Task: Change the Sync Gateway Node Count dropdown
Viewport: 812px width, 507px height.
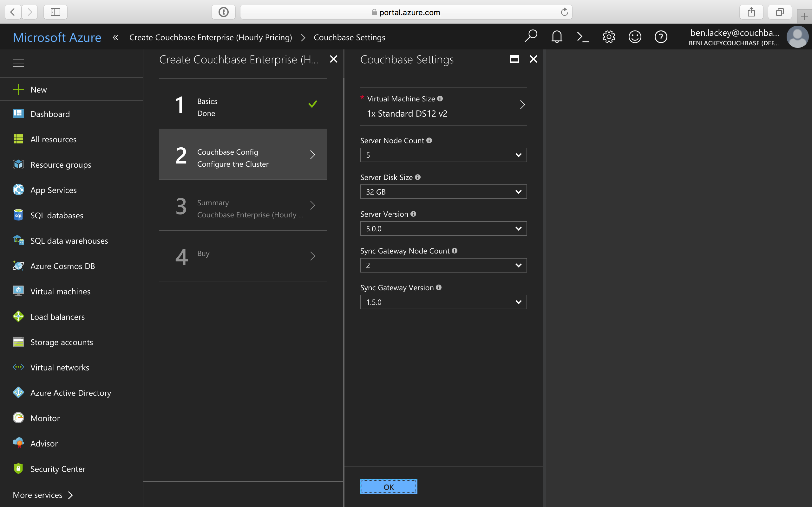Action: [443, 265]
